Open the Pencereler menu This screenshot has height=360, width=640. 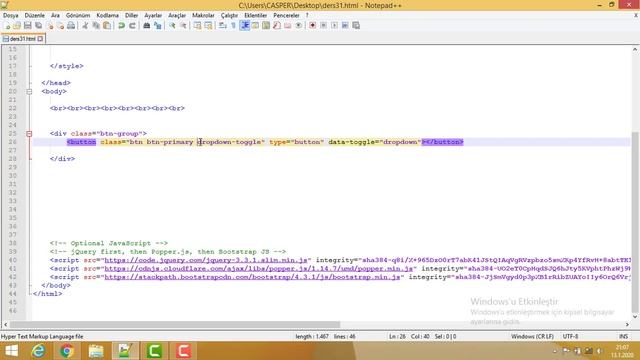coord(286,16)
